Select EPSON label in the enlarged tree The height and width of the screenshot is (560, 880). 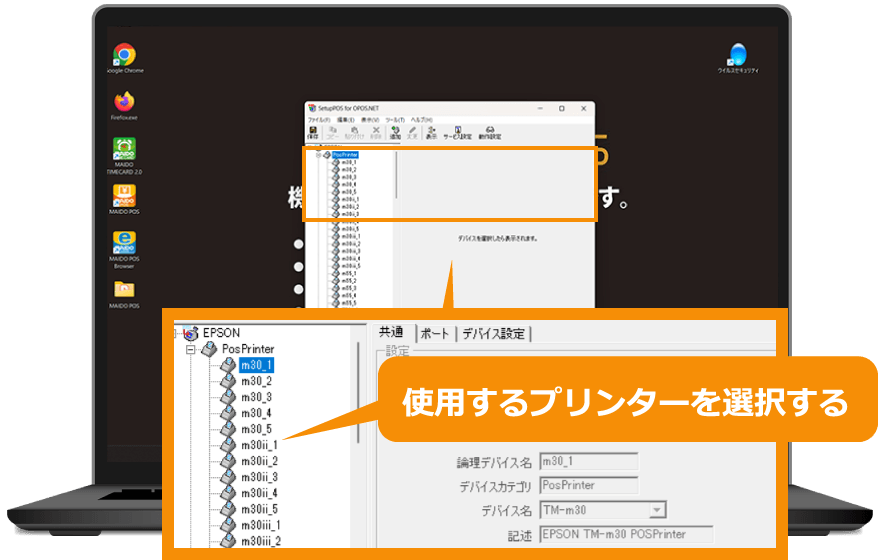pos(222,333)
